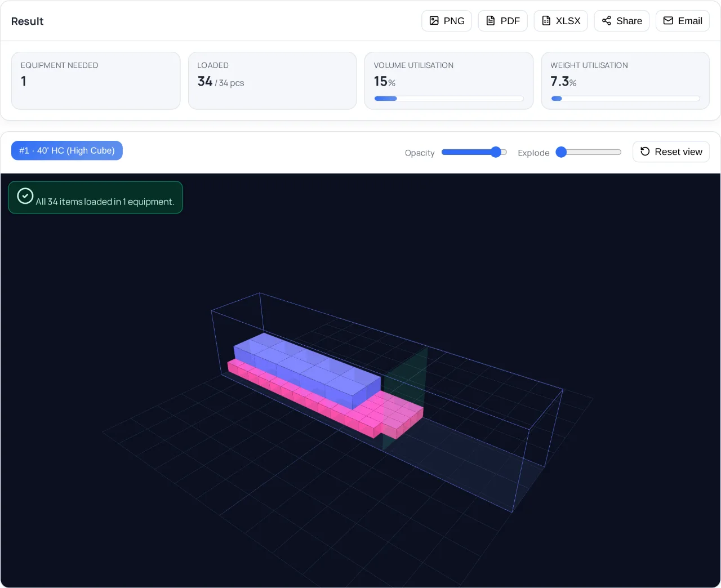The image size is (721, 588).
Task: Click the 'Opacity' label
Action: 420,153
